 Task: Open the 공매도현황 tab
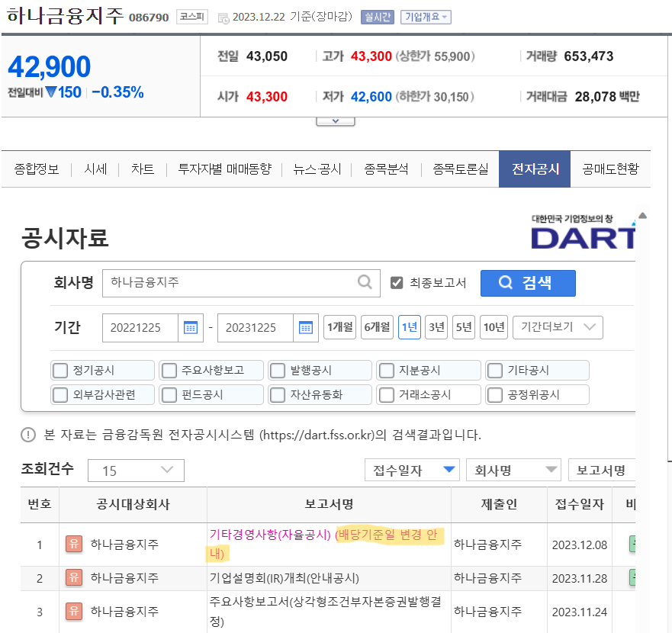(x=610, y=169)
